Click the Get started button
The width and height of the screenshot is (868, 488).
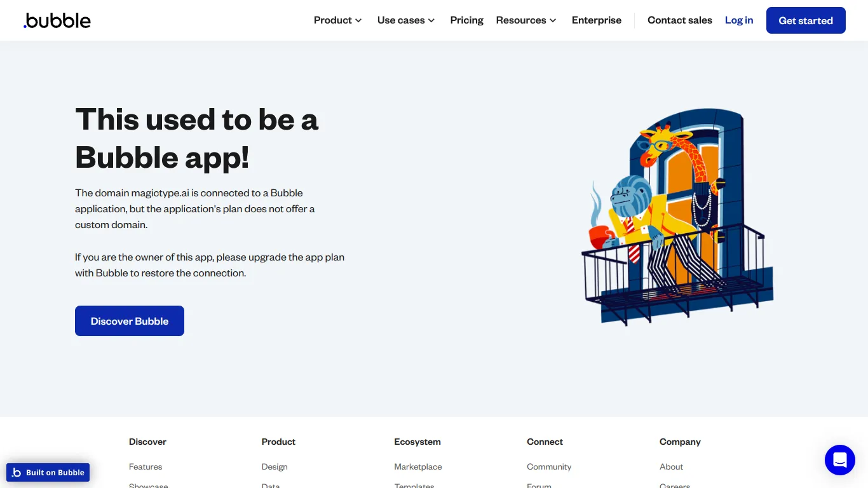coord(806,20)
